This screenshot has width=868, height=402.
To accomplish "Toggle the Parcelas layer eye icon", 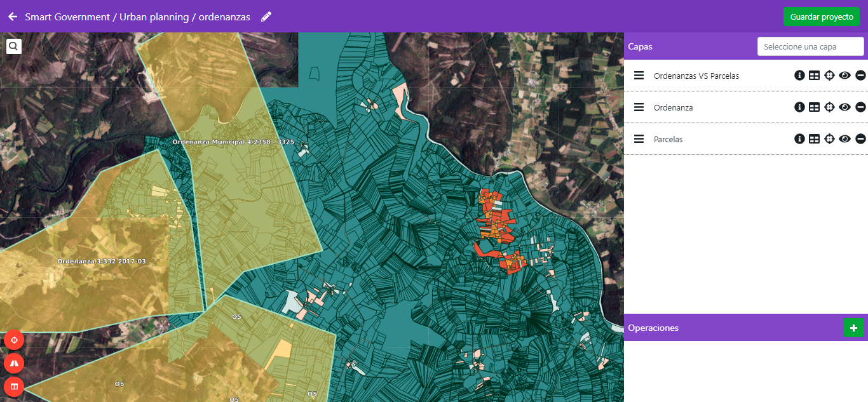I will click(844, 139).
